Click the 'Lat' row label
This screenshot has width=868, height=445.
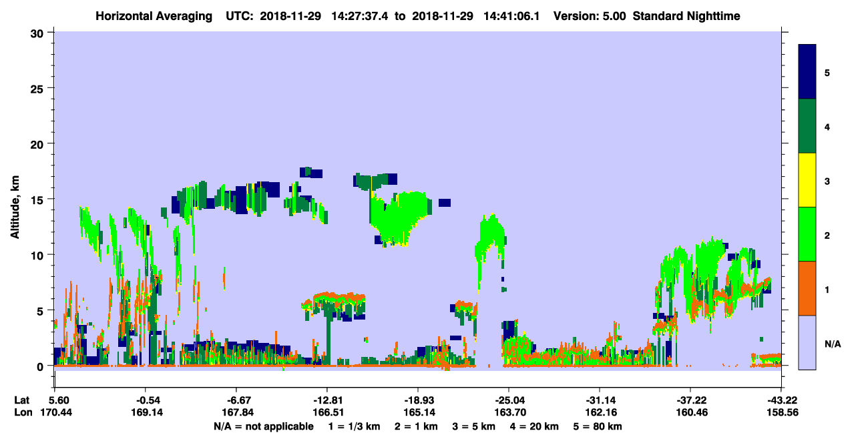[x=21, y=400]
